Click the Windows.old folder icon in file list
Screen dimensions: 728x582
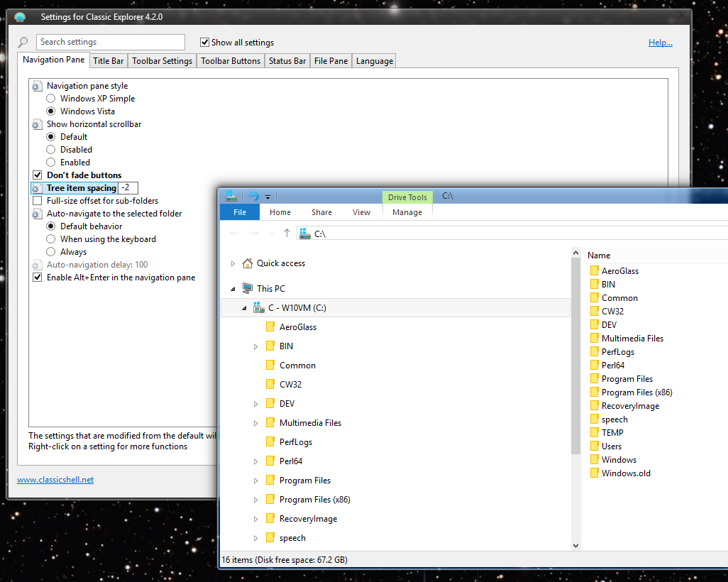[x=595, y=473]
